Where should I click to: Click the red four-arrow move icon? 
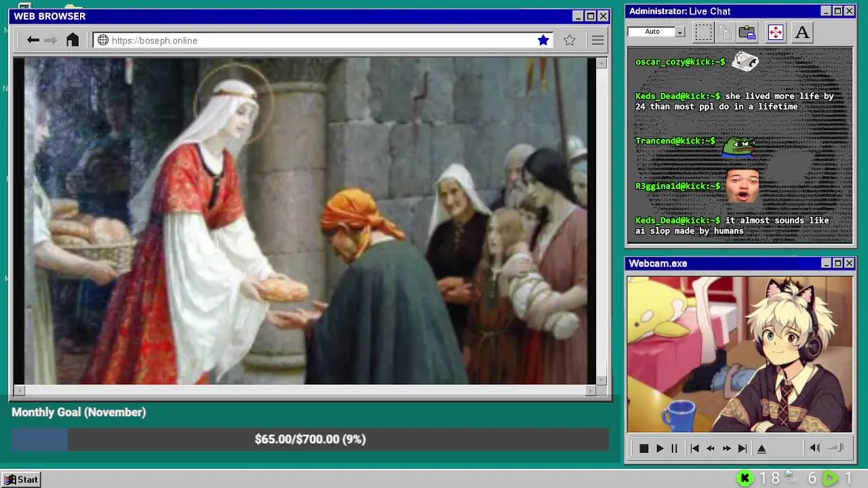tap(776, 32)
